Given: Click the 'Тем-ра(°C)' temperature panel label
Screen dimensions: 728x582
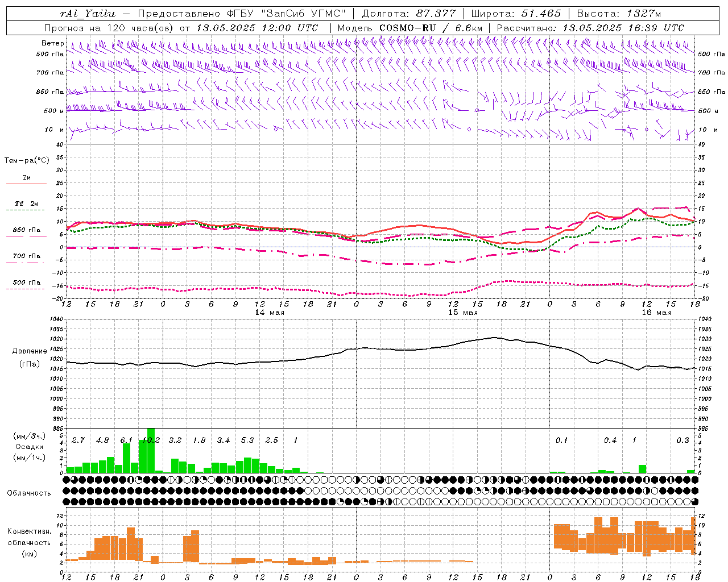Looking at the screenshot, I should pos(27,161).
